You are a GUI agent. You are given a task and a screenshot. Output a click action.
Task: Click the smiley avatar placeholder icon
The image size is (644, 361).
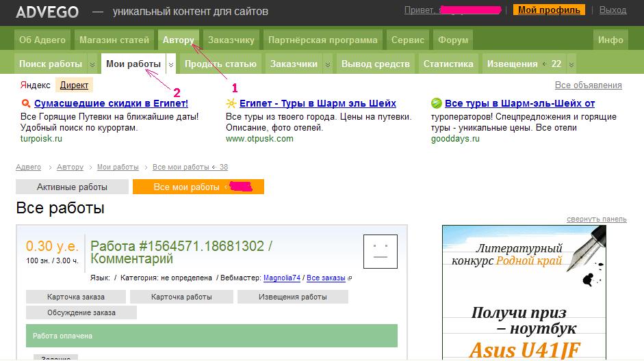click(381, 252)
